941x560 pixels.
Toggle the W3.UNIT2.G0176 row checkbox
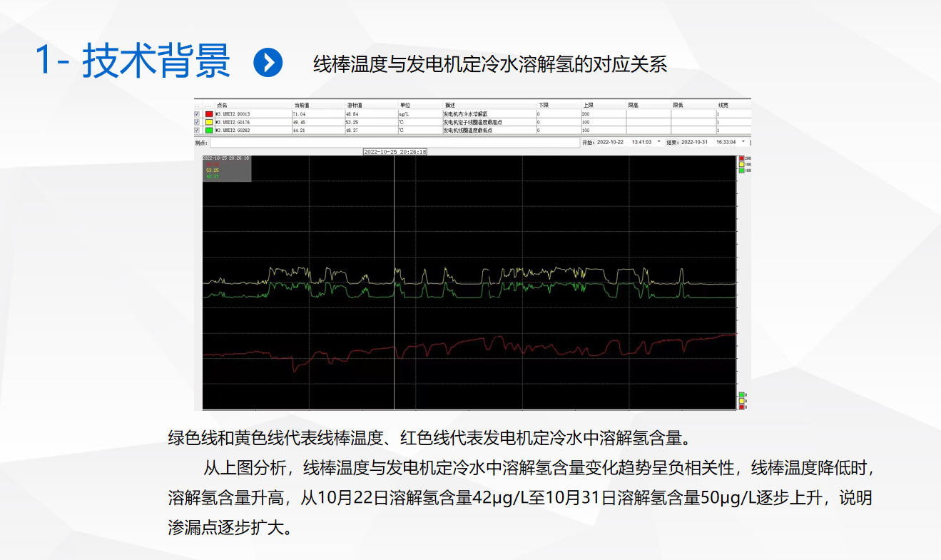tap(198, 122)
